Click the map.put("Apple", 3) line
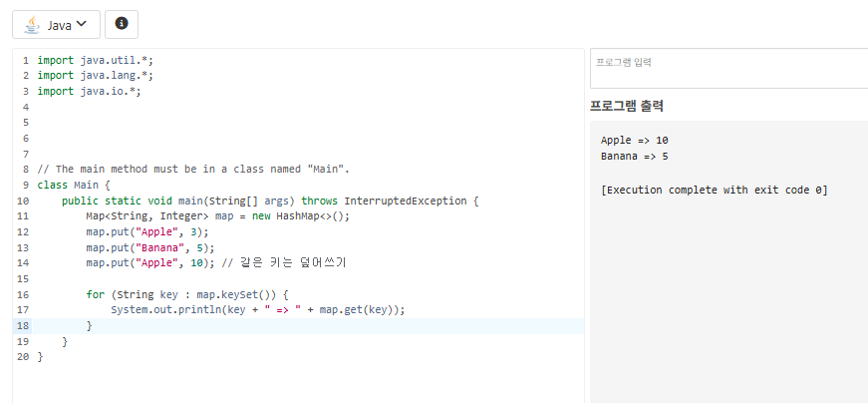868x403 pixels. point(147,231)
